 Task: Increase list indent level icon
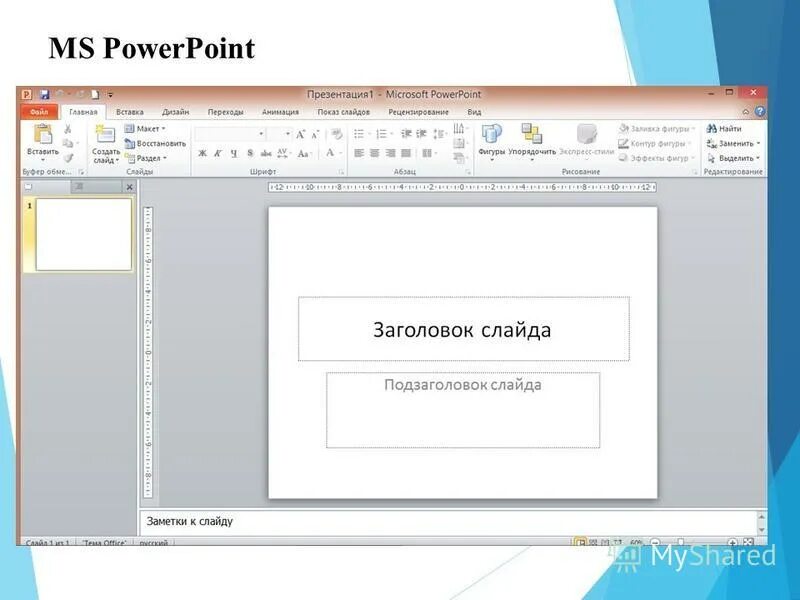click(421, 134)
